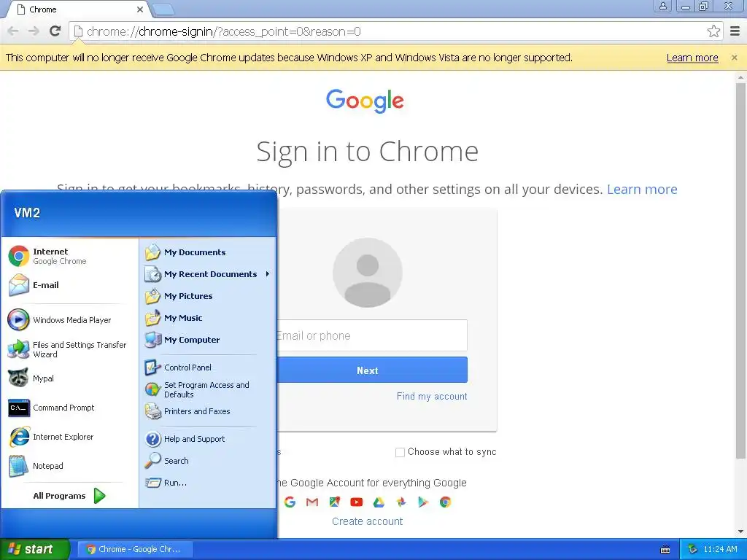Image resolution: width=747 pixels, height=560 pixels.
Task: Click the Create account link
Action: (368, 521)
